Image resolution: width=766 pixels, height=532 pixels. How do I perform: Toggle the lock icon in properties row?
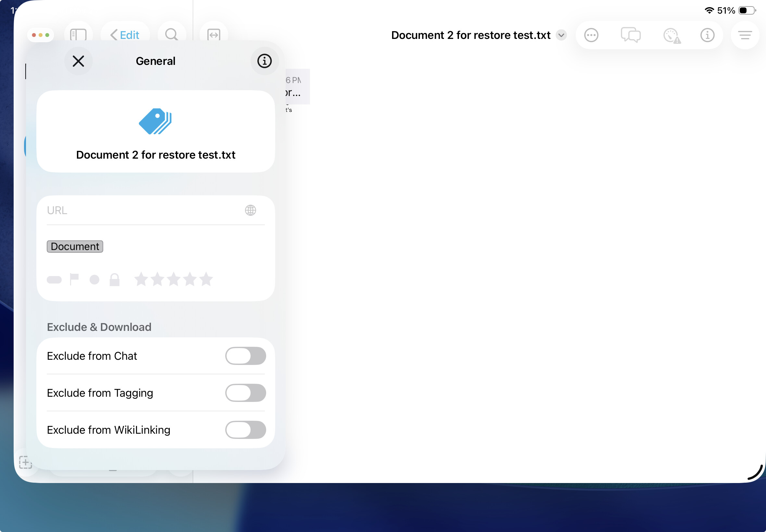[114, 279]
